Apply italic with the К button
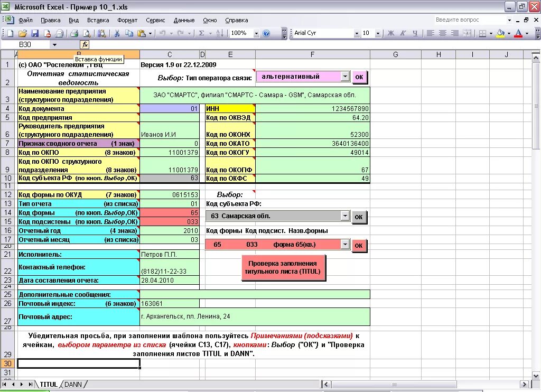Viewport: 541px width, 392px height. coord(403,33)
